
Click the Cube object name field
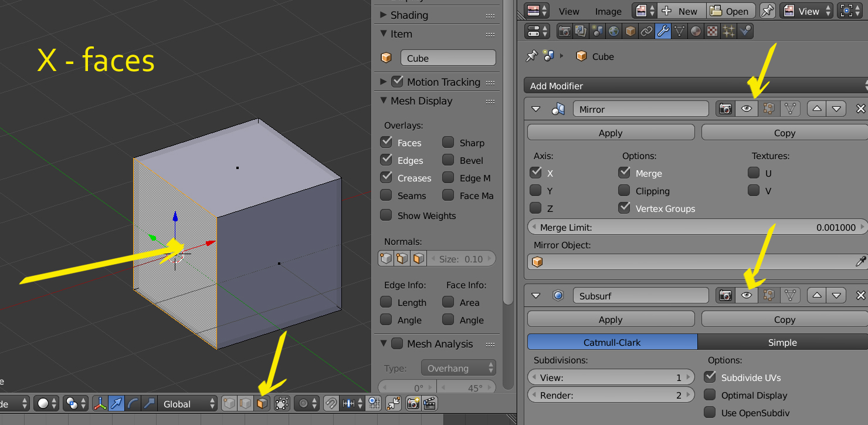447,58
